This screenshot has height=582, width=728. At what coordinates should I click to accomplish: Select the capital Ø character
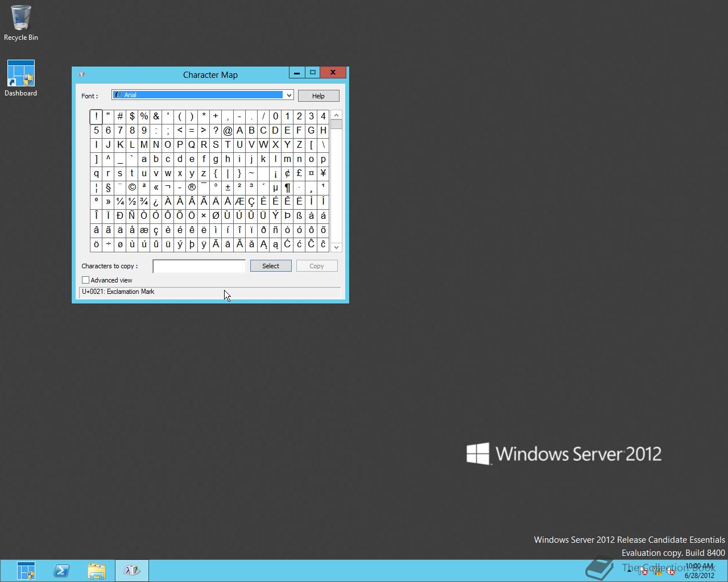[216, 216]
